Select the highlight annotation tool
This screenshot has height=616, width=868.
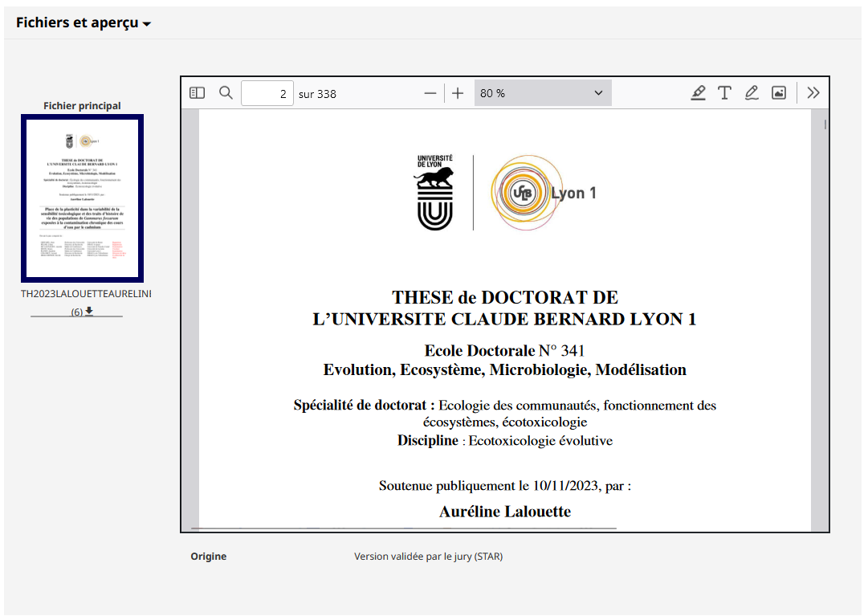click(x=698, y=93)
